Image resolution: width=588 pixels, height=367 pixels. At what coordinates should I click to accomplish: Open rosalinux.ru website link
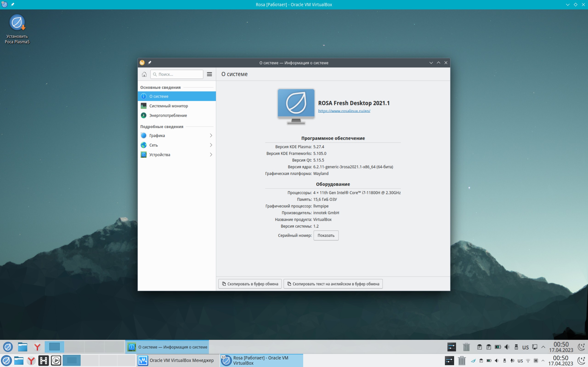[x=344, y=111]
